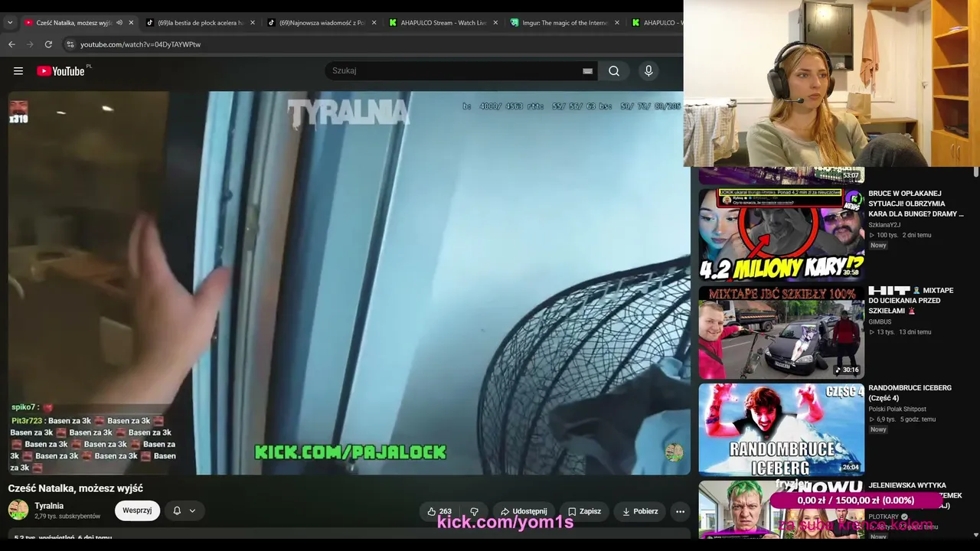This screenshot has width=980, height=551.
Task: Click the 'Wesprzyj' join button
Action: pos(137,510)
